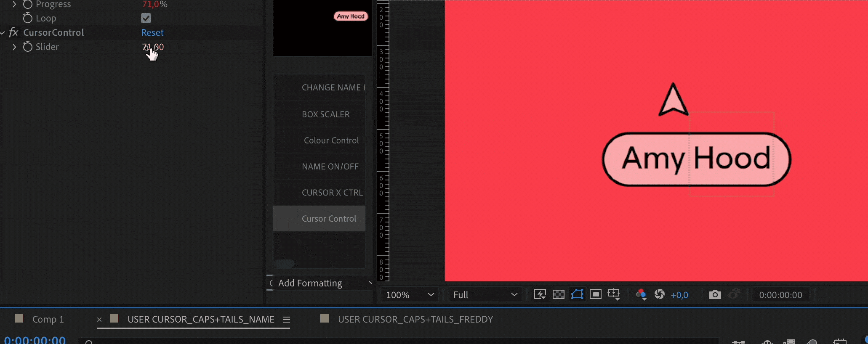
Task: Click the Progress value 71,0%
Action: [x=154, y=4]
